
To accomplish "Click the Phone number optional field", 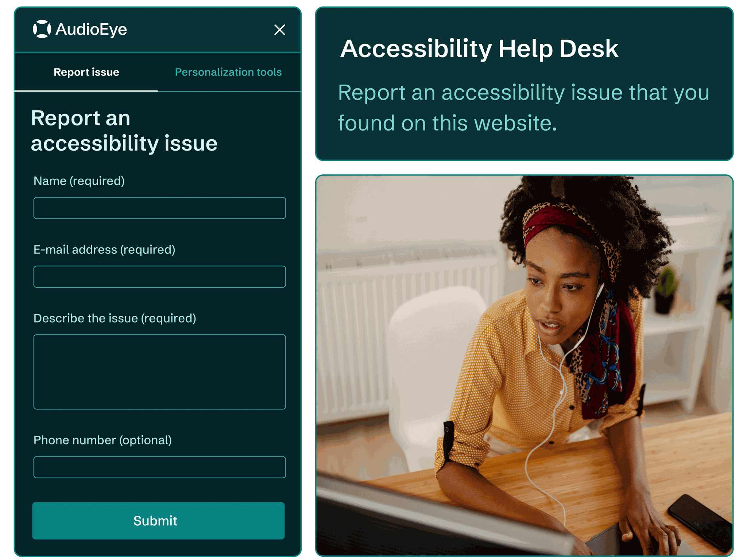I will [x=159, y=467].
